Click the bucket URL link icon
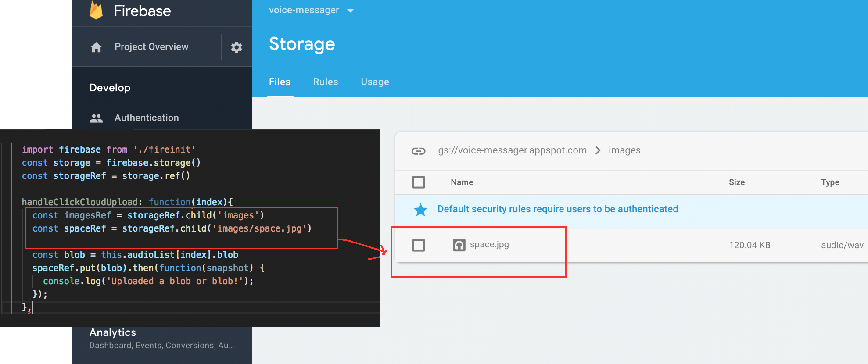The width and height of the screenshot is (868, 364). pyautogui.click(x=418, y=151)
